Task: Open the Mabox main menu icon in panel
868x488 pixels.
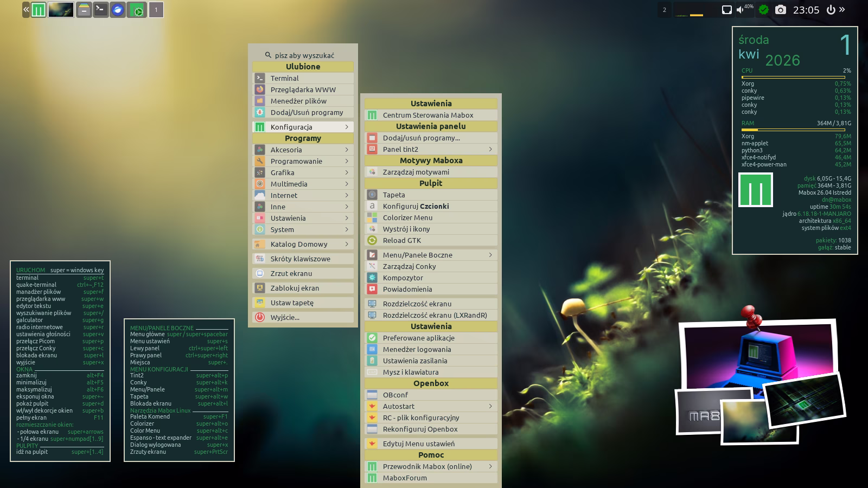Action: tap(38, 10)
